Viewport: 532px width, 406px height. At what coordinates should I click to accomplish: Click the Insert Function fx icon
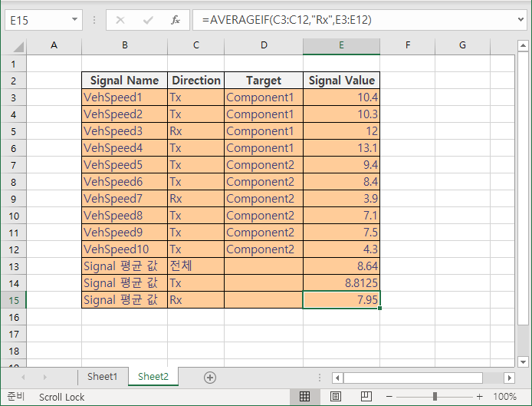click(175, 20)
